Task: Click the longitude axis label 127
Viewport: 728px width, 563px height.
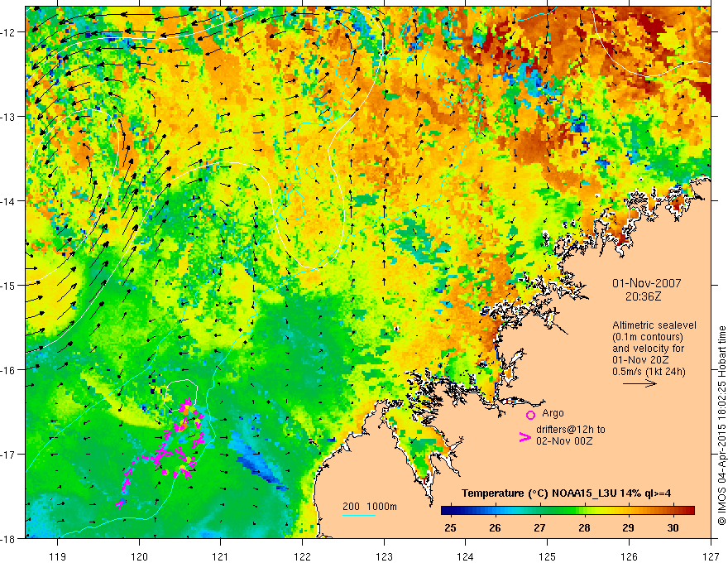Action: [x=711, y=556]
